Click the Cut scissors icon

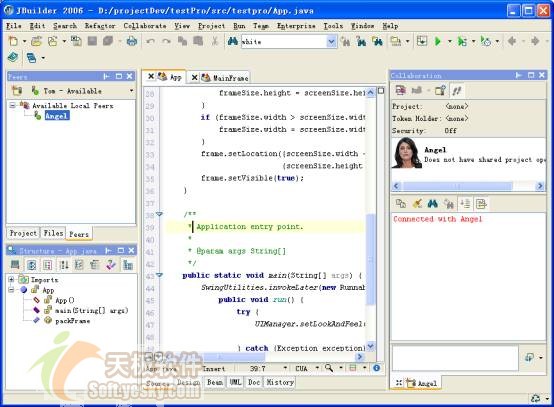tap(214, 41)
